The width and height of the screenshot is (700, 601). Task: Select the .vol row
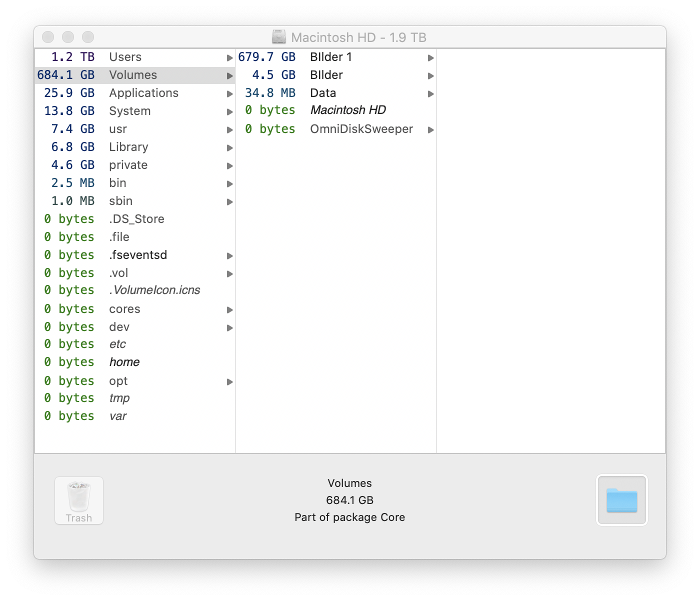(135, 273)
